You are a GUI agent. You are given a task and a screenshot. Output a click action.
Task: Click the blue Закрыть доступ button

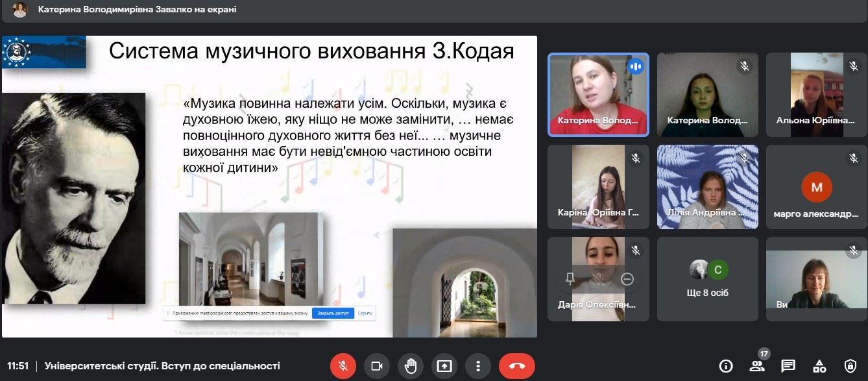tap(333, 313)
